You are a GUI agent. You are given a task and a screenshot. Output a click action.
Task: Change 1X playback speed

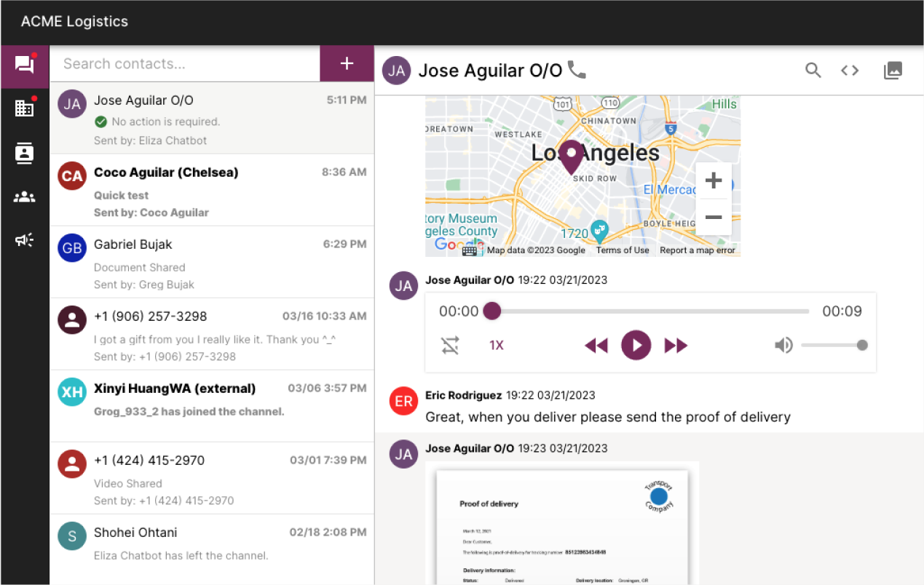497,346
